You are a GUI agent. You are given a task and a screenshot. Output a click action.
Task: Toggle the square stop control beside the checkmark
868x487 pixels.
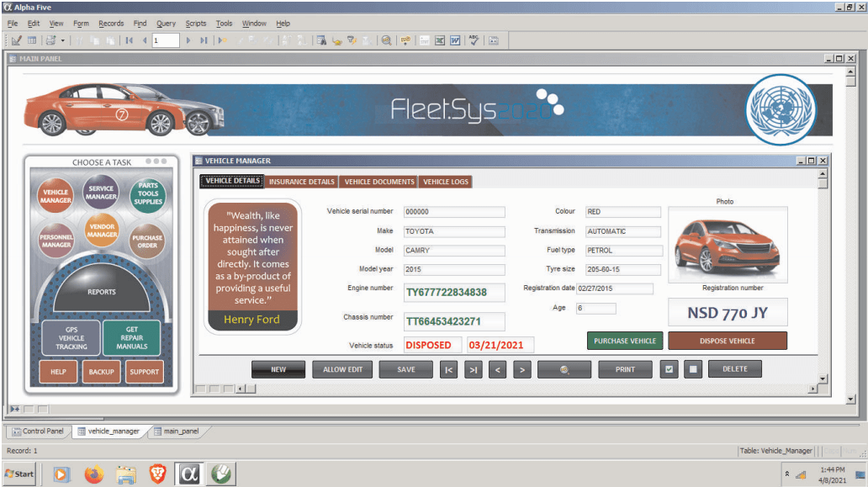tap(695, 368)
